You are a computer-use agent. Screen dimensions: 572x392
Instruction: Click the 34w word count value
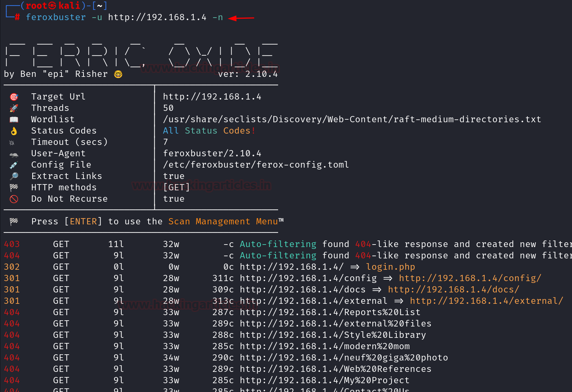pyautogui.click(x=171, y=358)
